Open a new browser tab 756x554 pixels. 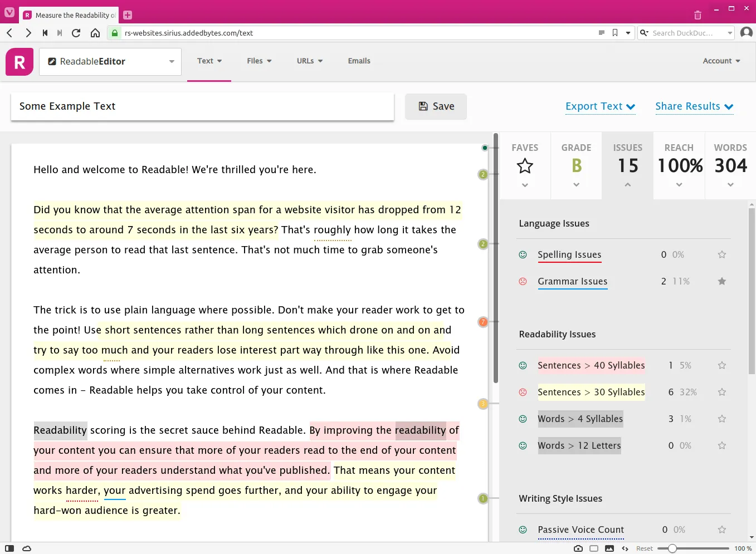(x=128, y=15)
